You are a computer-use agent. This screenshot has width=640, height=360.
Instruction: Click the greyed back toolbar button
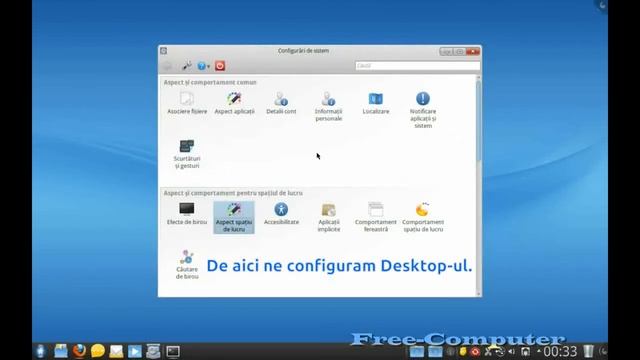[167, 66]
